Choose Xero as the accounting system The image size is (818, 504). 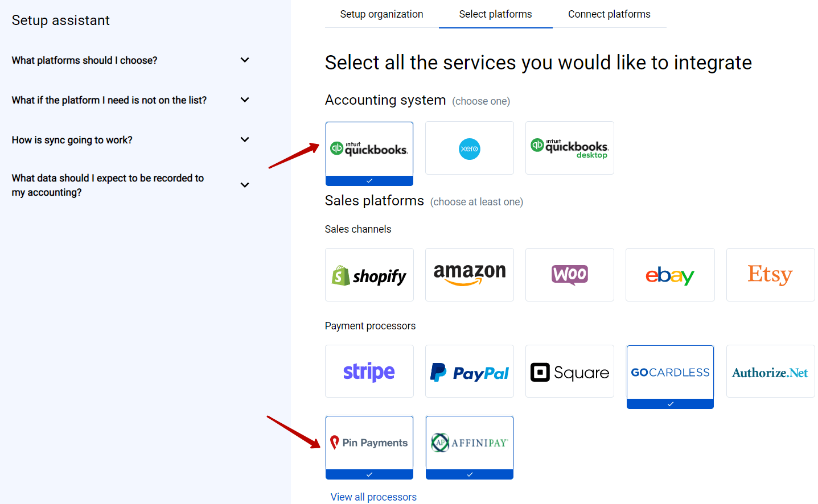(x=469, y=148)
